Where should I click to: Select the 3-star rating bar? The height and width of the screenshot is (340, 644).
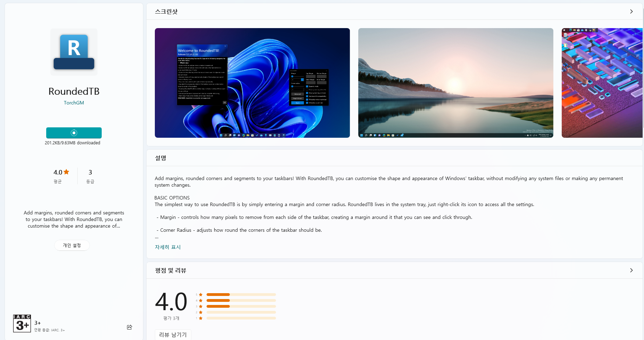[x=241, y=306]
